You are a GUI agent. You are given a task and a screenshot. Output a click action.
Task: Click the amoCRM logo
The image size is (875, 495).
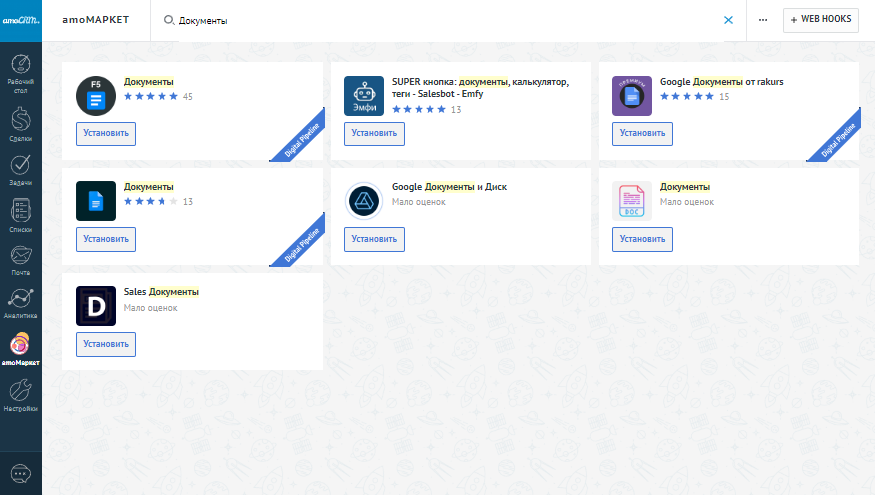pyautogui.click(x=20, y=19)
